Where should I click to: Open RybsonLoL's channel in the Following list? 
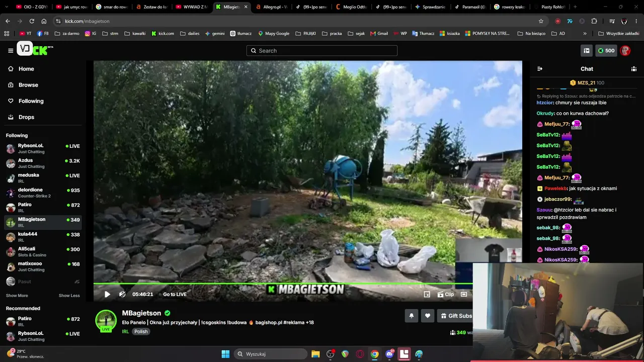pos(43,148)
